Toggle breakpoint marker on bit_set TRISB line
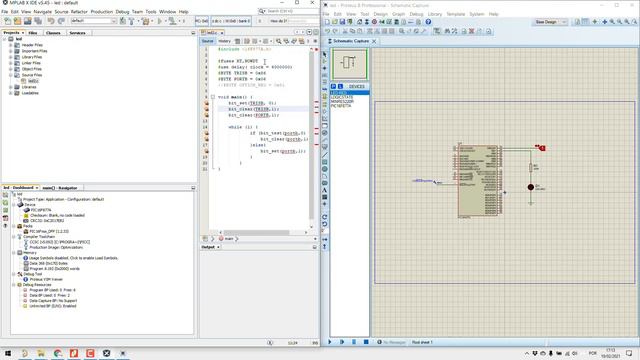640x360 pixels. click(x=206, y=103)
